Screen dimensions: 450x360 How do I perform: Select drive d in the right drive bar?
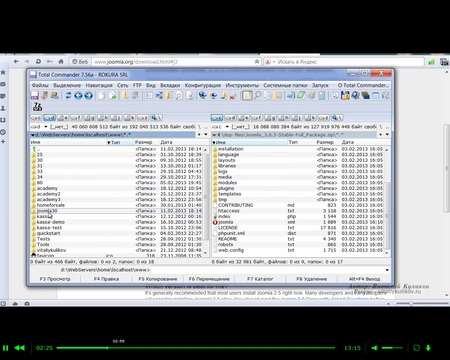pyautogui.click(x=230, y=118)
